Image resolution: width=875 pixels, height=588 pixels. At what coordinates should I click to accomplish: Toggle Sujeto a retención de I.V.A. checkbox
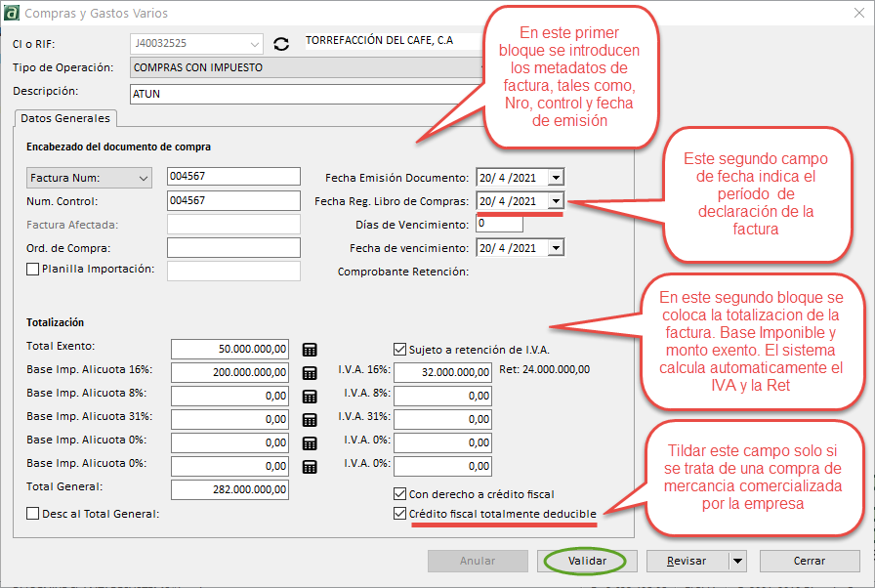[x=399, y=349]
